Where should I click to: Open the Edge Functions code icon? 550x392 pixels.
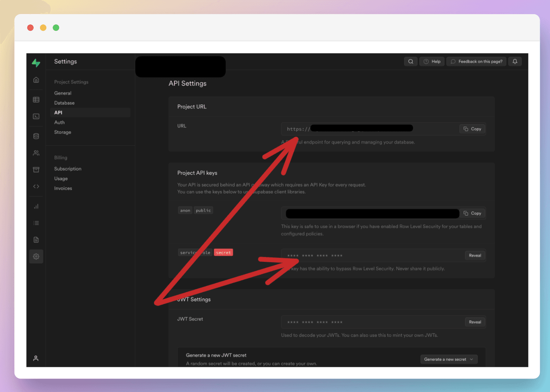click(x=36, y=186)
